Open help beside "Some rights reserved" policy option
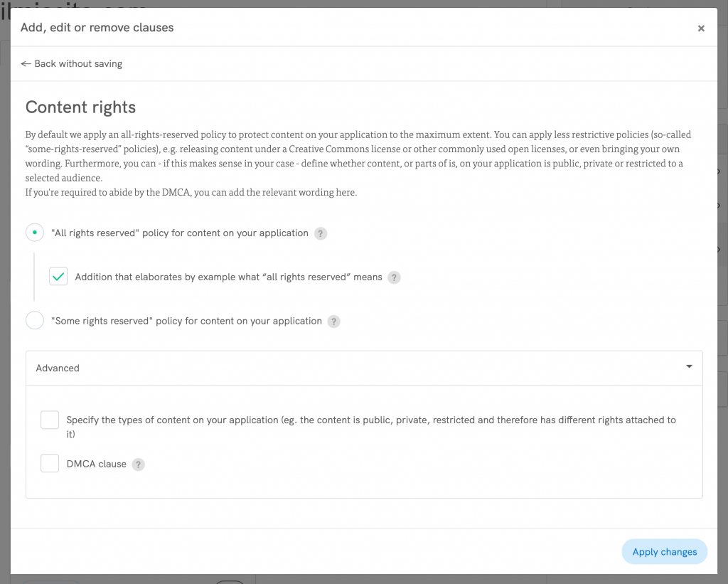 333,322
